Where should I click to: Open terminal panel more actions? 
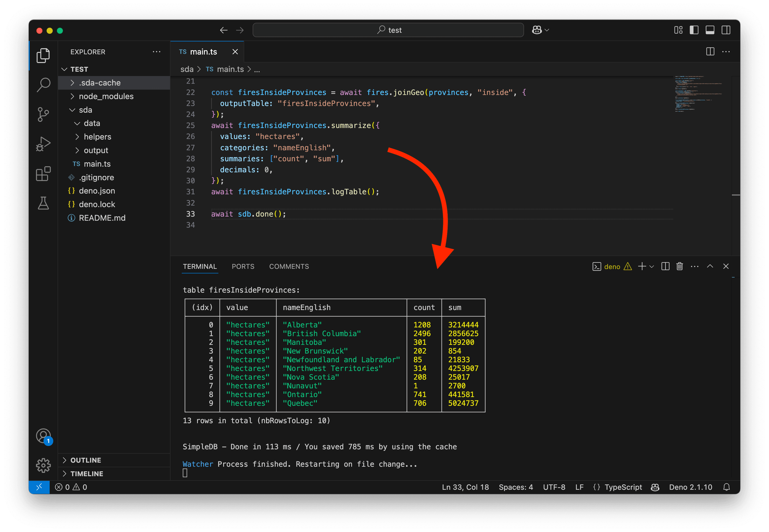(695, 266)
